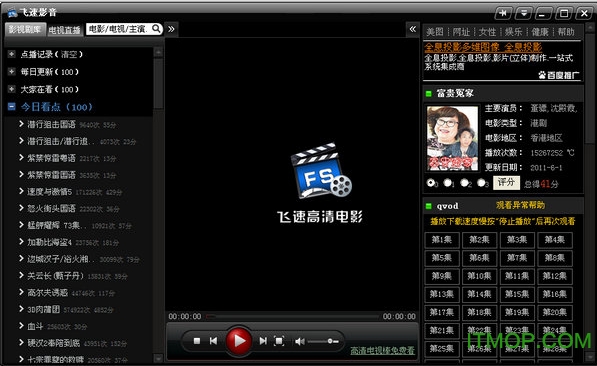The image size is (597, 366).
Task: Click the red play button
Action: tap(239, 340)
